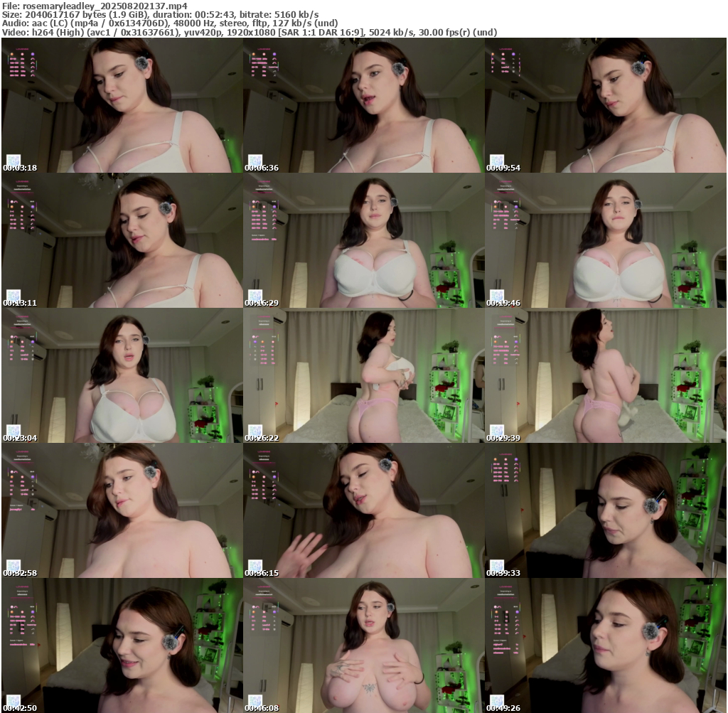Select the thumbnail timestamped 00:16:29
Viewport: 728px width, 713px height.
[363, 240]
